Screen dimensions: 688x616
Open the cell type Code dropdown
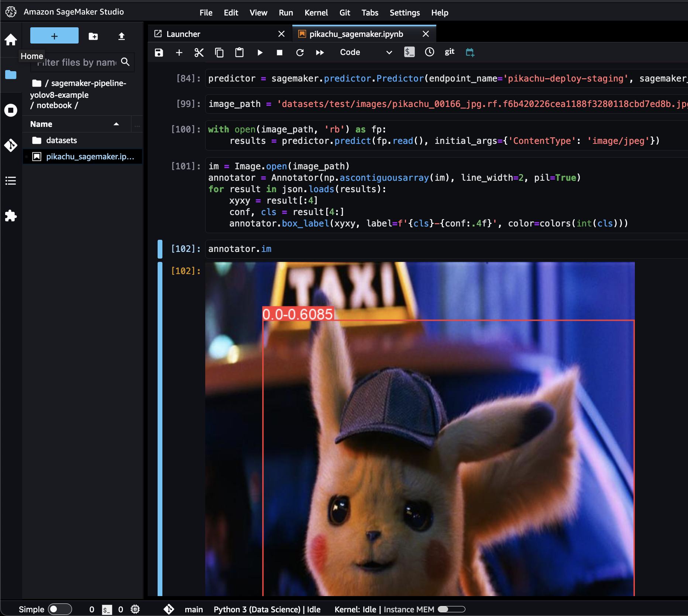click(x=365, y=52)
